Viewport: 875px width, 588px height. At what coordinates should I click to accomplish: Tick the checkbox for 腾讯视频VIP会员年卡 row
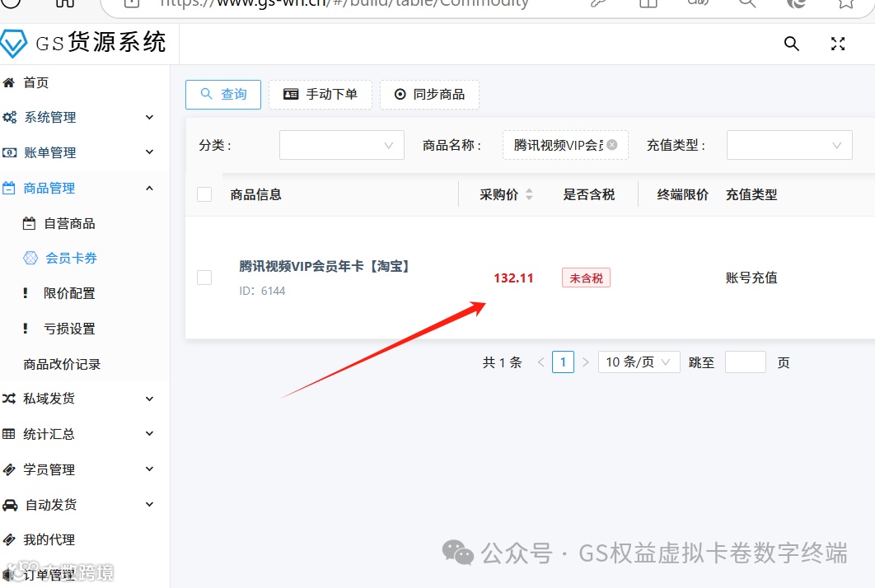(204, 278)
